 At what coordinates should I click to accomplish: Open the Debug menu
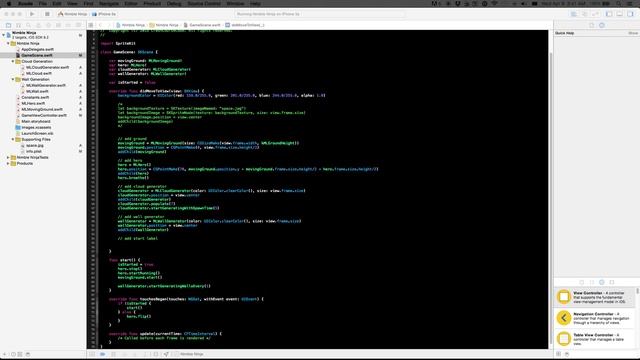tap(174, 3)
